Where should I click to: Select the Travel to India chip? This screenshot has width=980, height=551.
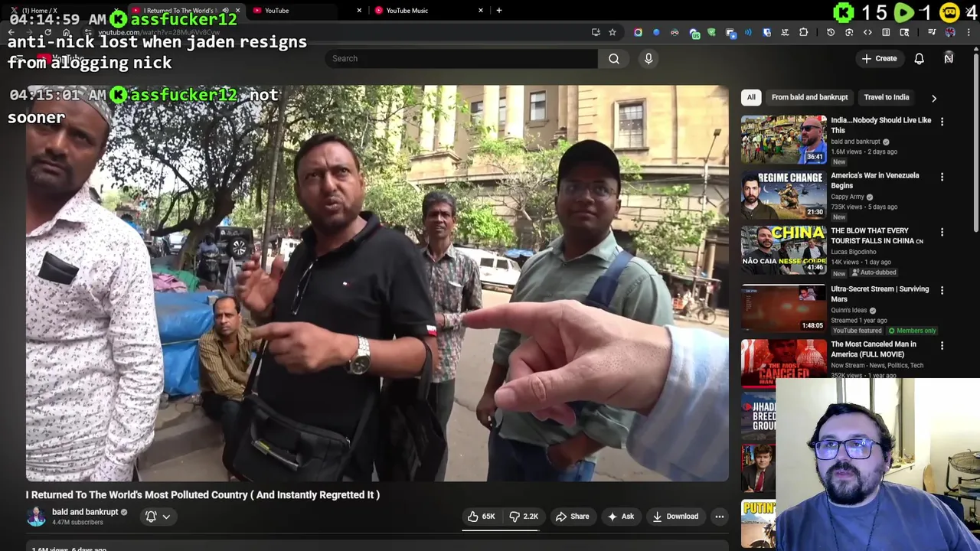point(887,97)
